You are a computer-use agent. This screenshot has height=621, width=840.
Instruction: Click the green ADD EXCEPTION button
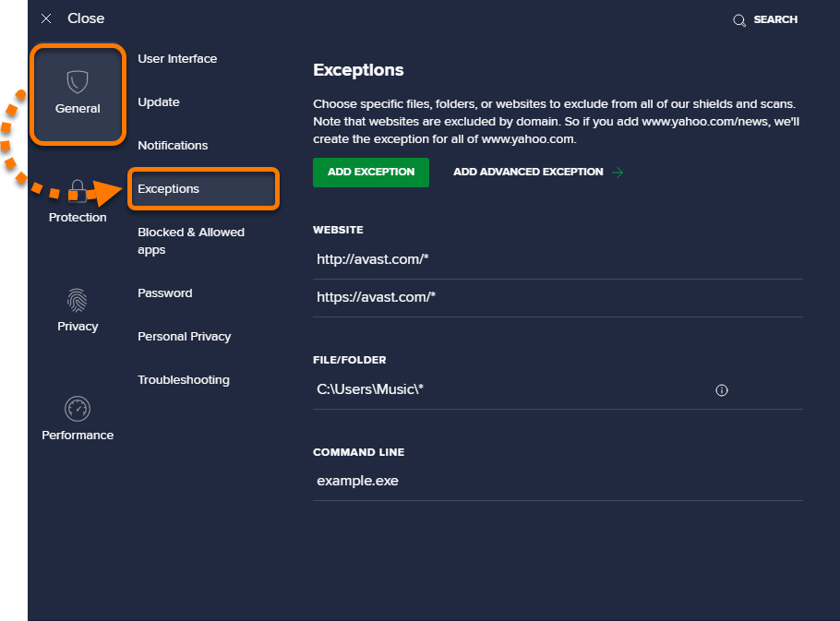(x=371, y=173)
